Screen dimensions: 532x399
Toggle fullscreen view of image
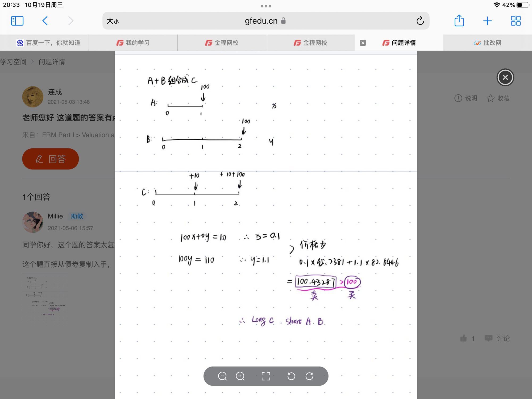(x=266, y=376)
